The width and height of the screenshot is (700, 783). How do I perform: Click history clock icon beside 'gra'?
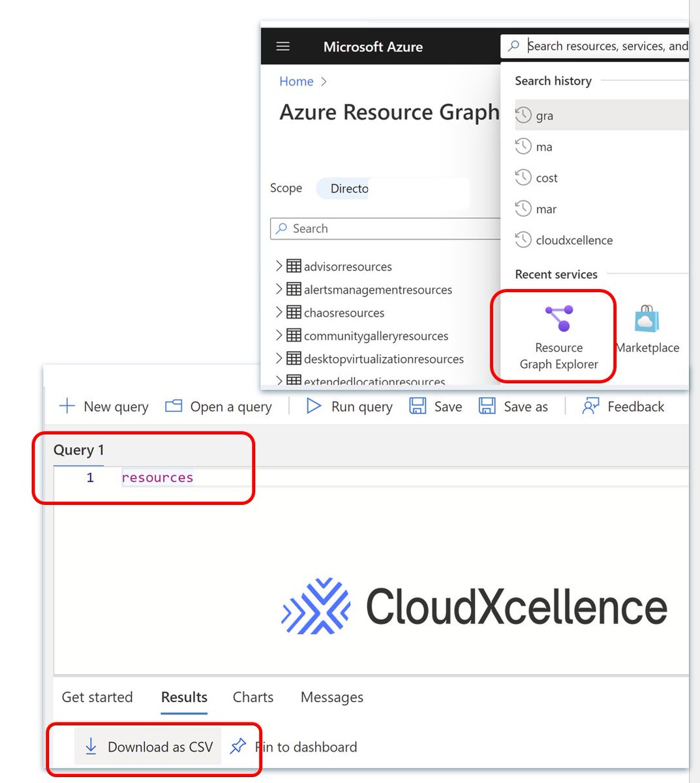523,115
